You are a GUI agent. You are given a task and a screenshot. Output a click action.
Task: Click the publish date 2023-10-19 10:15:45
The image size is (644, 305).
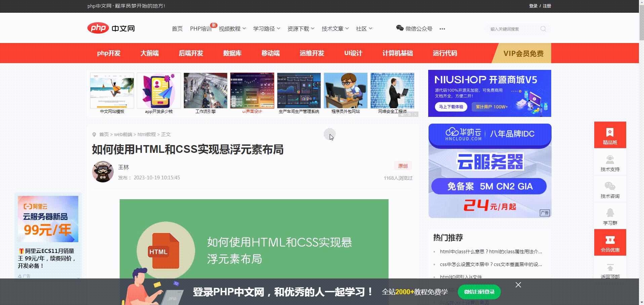click(x=157, y=178)
